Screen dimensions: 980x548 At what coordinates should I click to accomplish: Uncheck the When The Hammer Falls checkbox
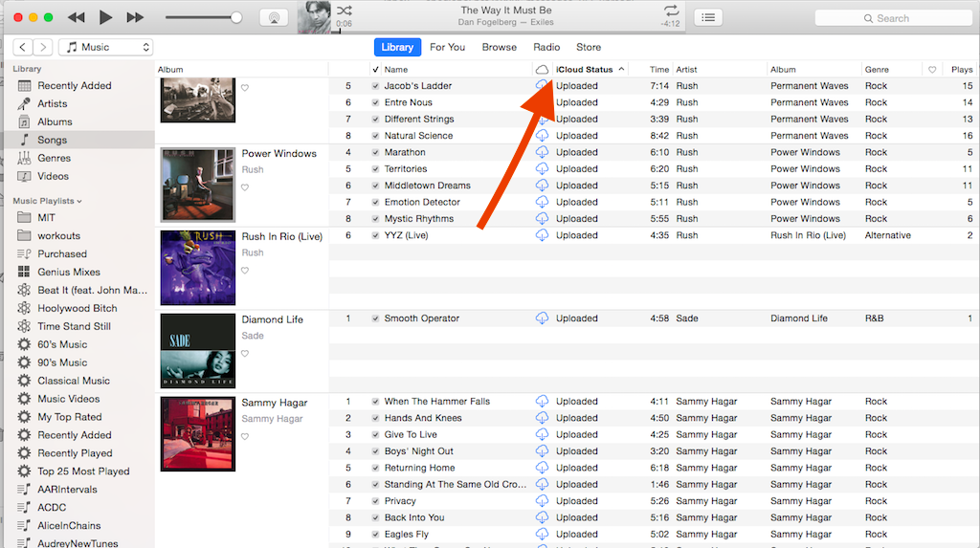pos(375,402)
